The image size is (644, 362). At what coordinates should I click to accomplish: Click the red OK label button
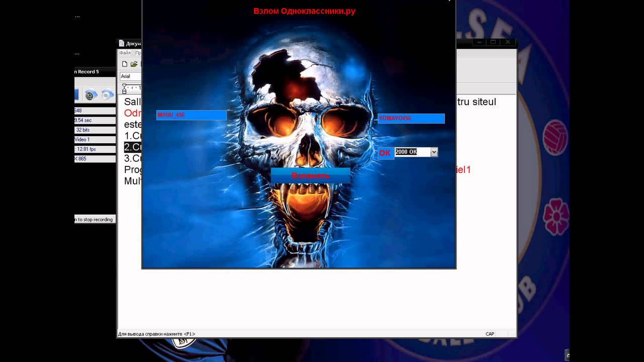pos(385,153)
